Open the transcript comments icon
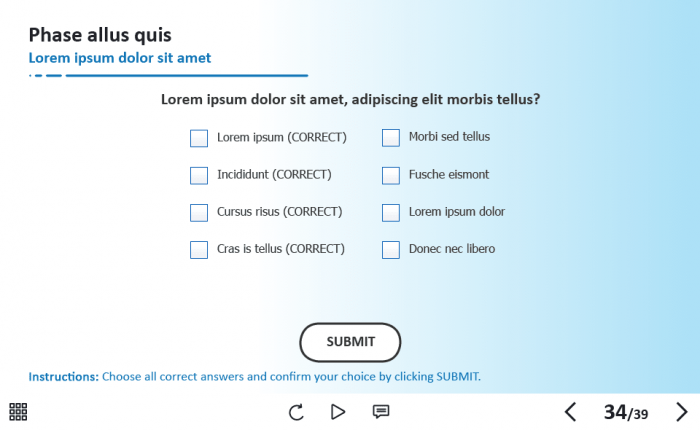The height and width of the screenshot is (430, 700). [x=381, y=411]
